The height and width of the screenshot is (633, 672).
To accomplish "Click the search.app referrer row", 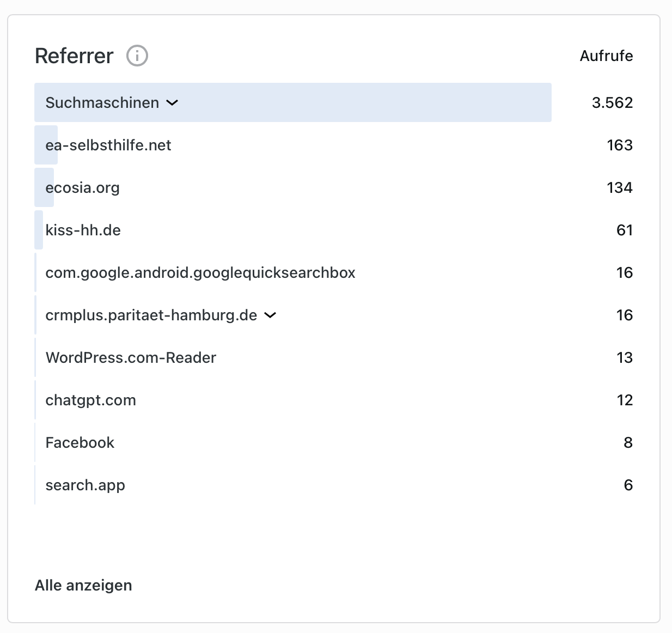I will click(x=85, y=485).
